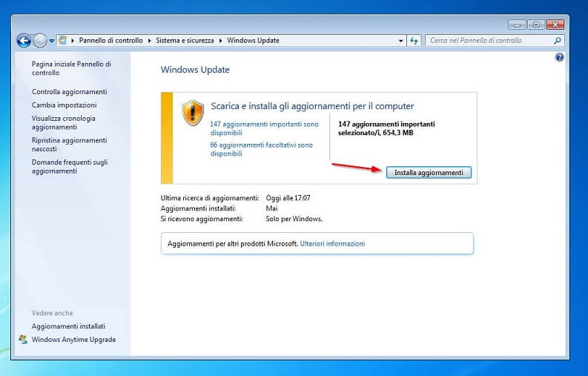588x376 pixels.
Task: Click 'Scarica e installa gli aggiornamenti' heading
Action: [x=312, y=106]
